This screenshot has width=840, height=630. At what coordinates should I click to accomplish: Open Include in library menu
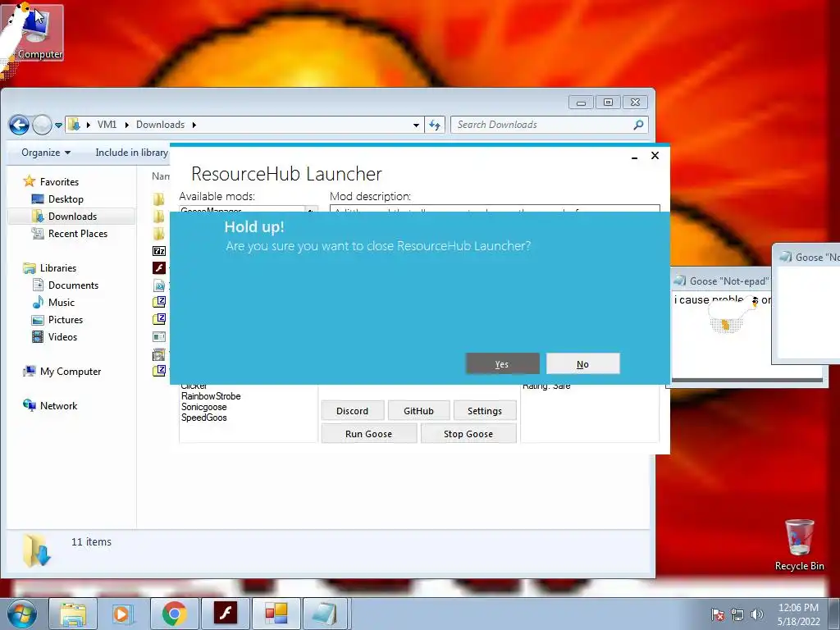[x=132, y=153]
